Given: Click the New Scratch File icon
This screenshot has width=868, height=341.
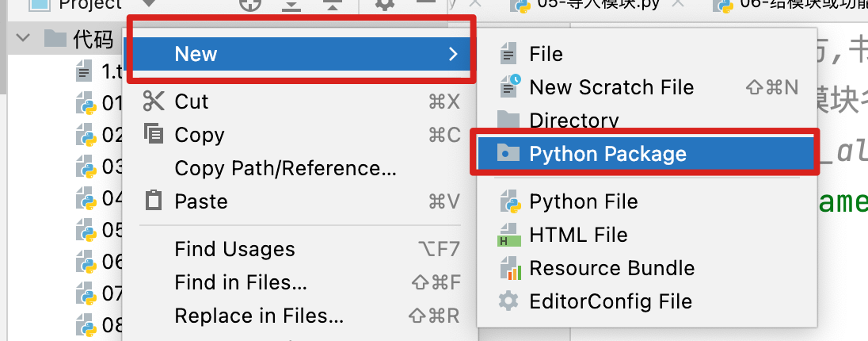Looking at the screenshot, I should [x=509, y=86].
